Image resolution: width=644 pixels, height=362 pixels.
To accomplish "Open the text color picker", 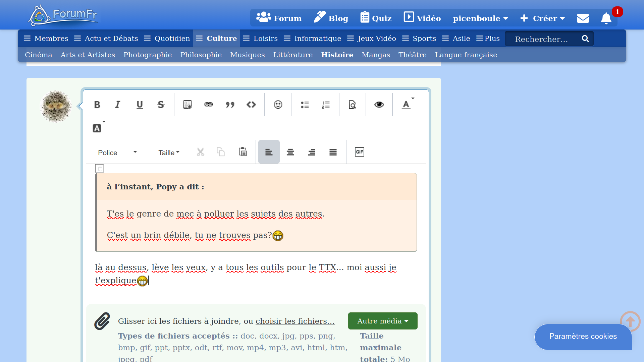I will point(408,104).
